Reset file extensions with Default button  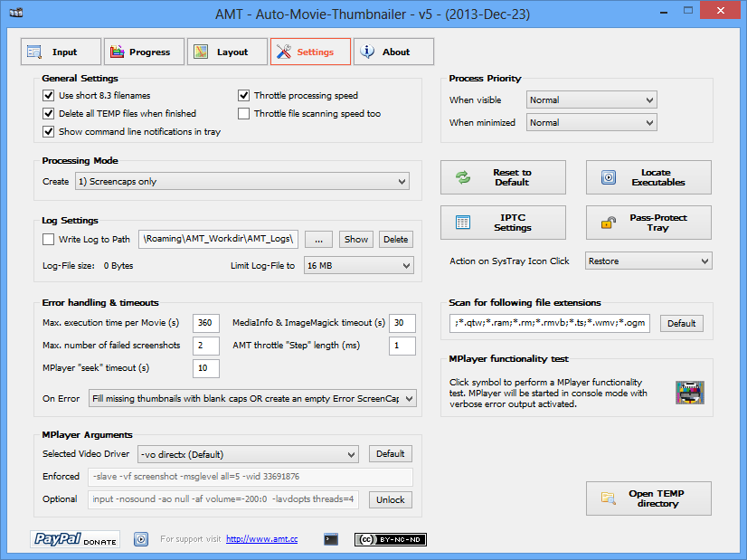(681, 323)
